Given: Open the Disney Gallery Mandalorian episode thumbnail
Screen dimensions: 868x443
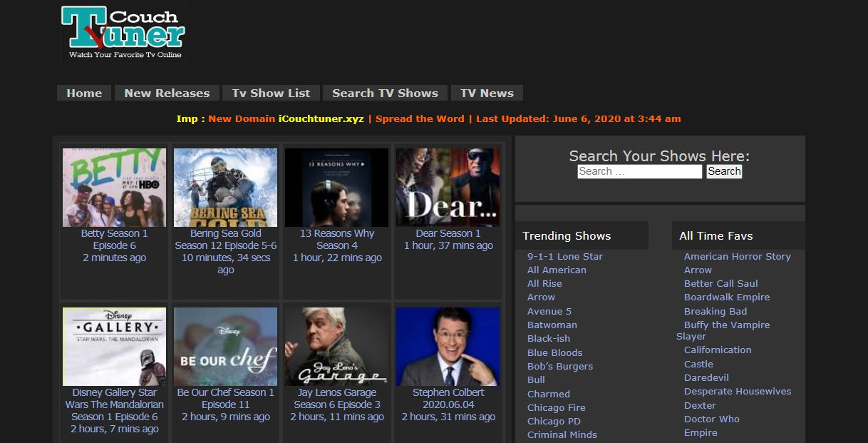Looking at the screenshot, I should point(114,346).
